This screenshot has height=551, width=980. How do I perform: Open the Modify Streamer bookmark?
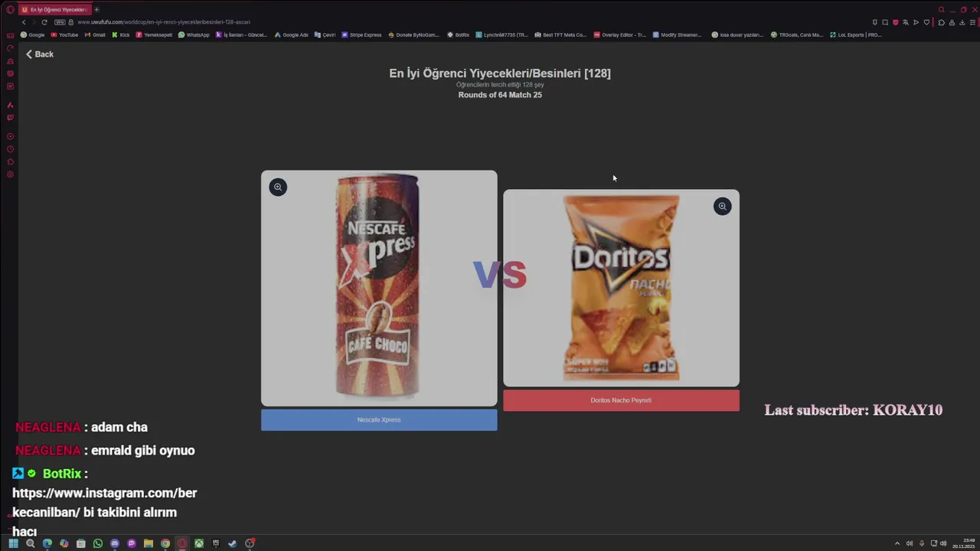tap(677, 35)
